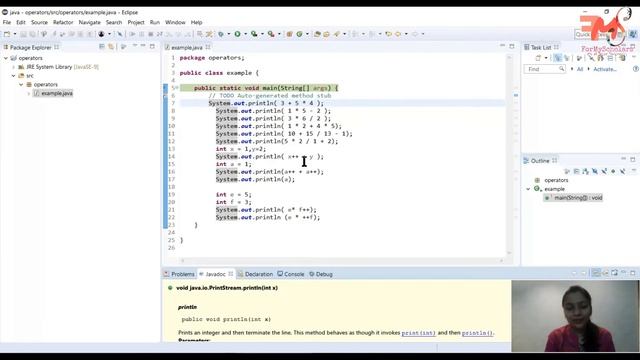Viewport: 640px width, 360px height.
Task: Open the New file dropdown arrow
Action: pyautogui.click(x=15, y=34)
